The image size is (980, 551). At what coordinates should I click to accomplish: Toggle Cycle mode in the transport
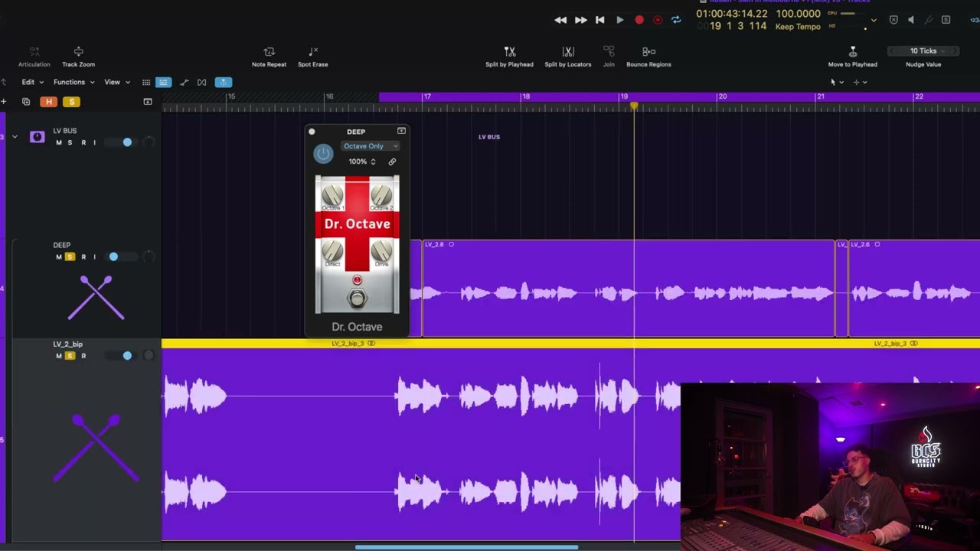pyautogui.click(x=676, y=20)
